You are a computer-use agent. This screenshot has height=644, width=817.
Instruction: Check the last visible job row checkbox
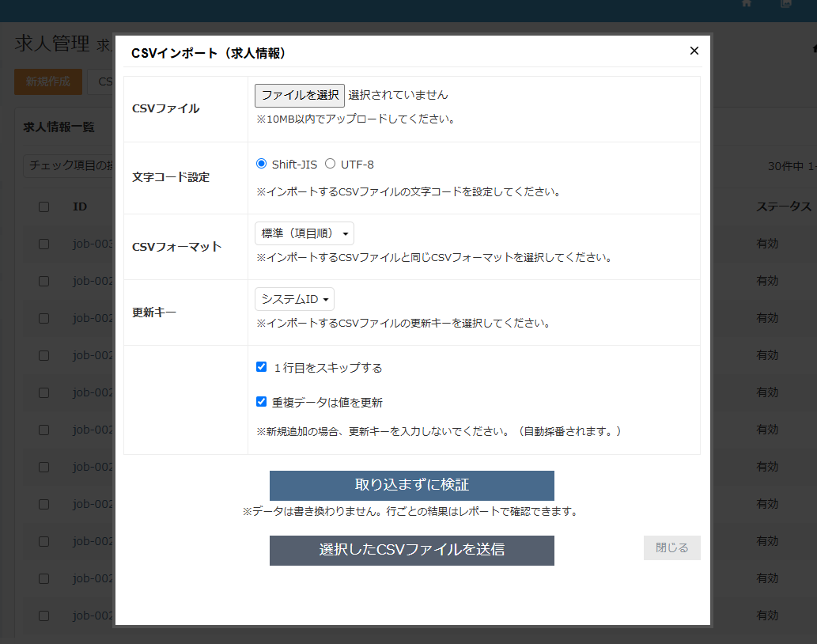[x=43, y=616]
